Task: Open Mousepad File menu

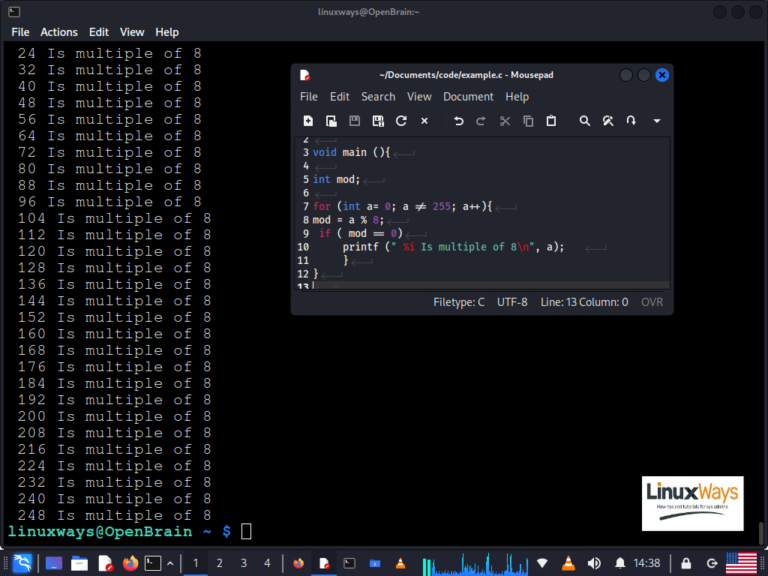Action: click(x=309, y=97)
